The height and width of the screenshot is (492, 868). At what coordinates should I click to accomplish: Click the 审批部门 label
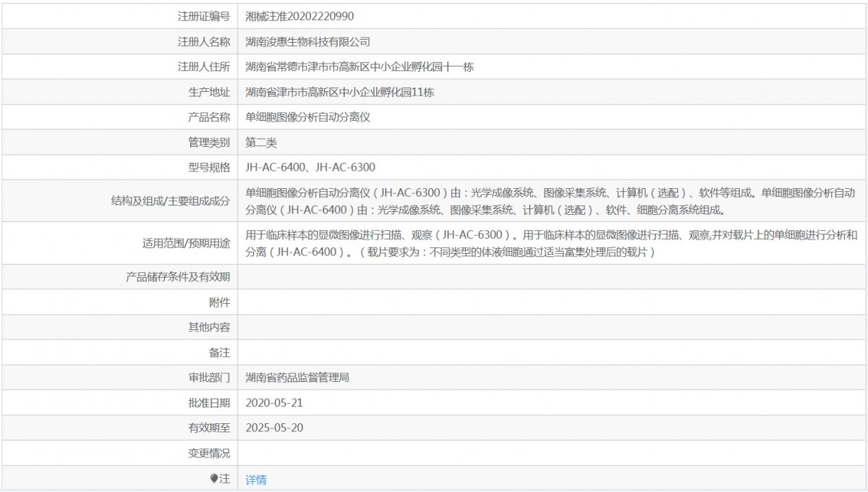[x=209, y=378]
